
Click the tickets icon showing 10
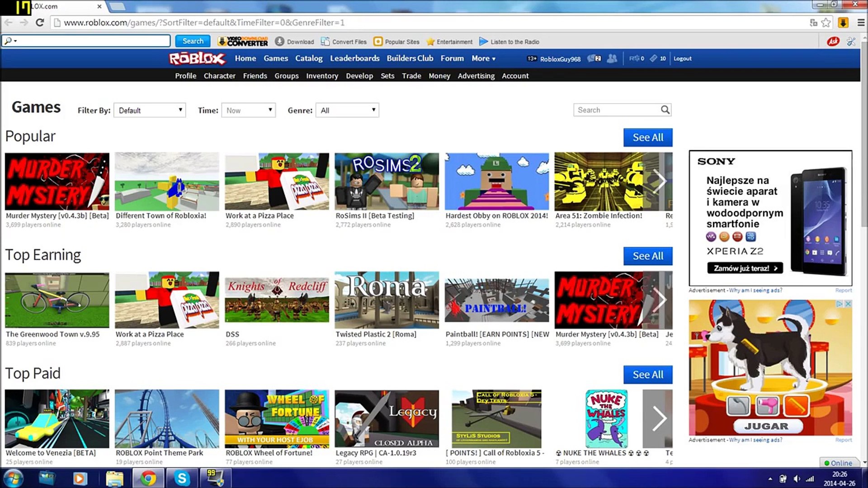[x=654, y=59]
